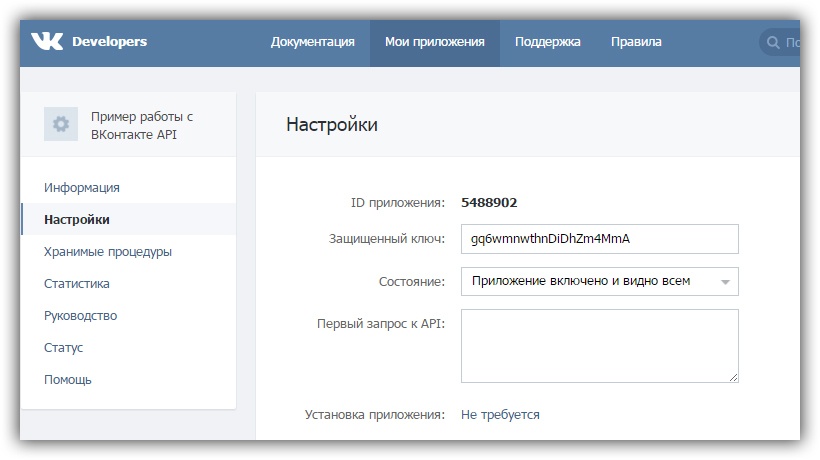Click the Защищенный ключ label

point(386,239)
